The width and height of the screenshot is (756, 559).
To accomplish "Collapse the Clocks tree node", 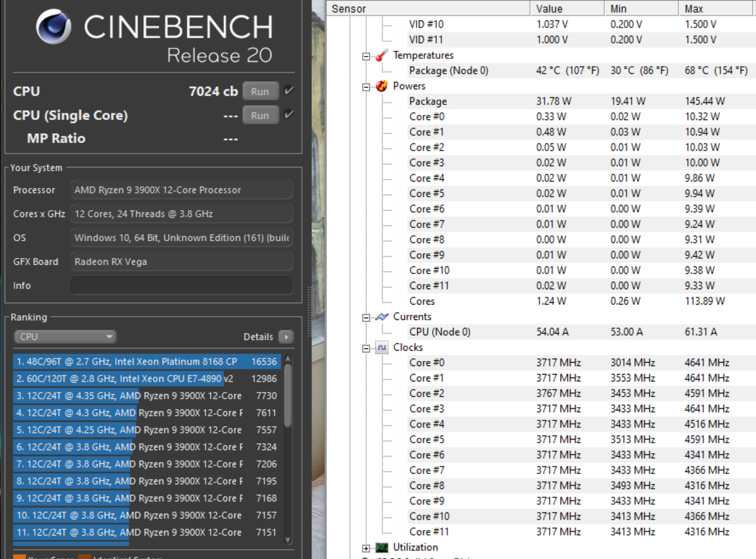I will [366, 348].
